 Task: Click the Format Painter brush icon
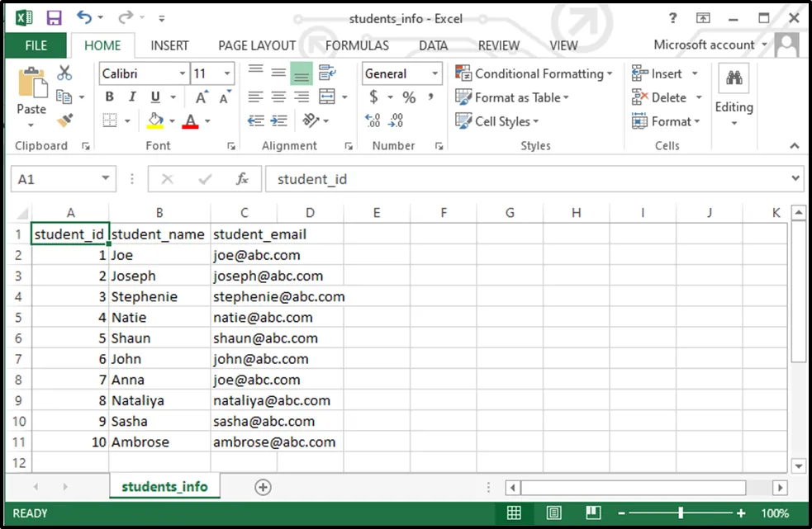pos(64,120)
